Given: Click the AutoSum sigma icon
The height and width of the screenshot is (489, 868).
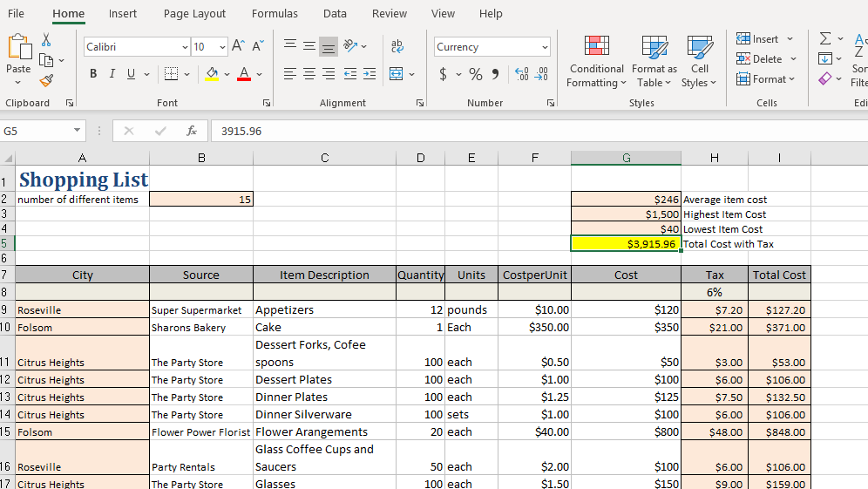Looking at the screenshot, I should click(825, 38).
